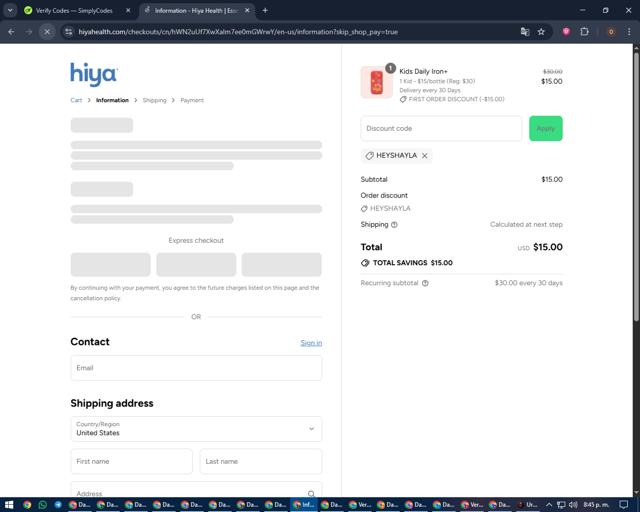Click the Discount code field
This screenshot has width=640, height=512.
tap(441, 129)
